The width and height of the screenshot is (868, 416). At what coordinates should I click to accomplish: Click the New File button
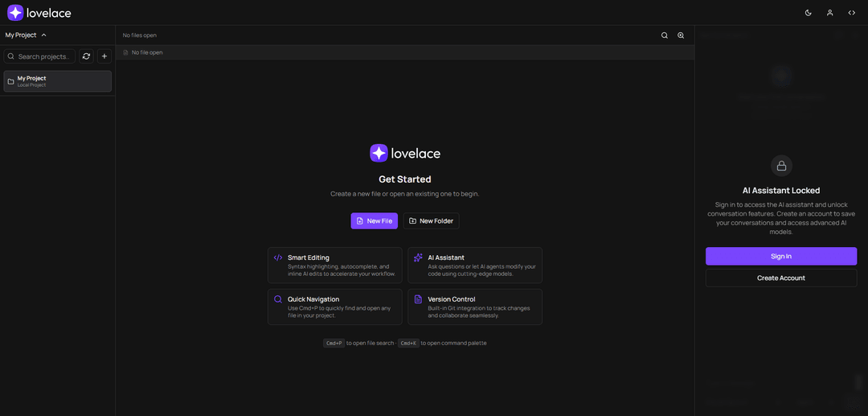(x=374, y=220)
